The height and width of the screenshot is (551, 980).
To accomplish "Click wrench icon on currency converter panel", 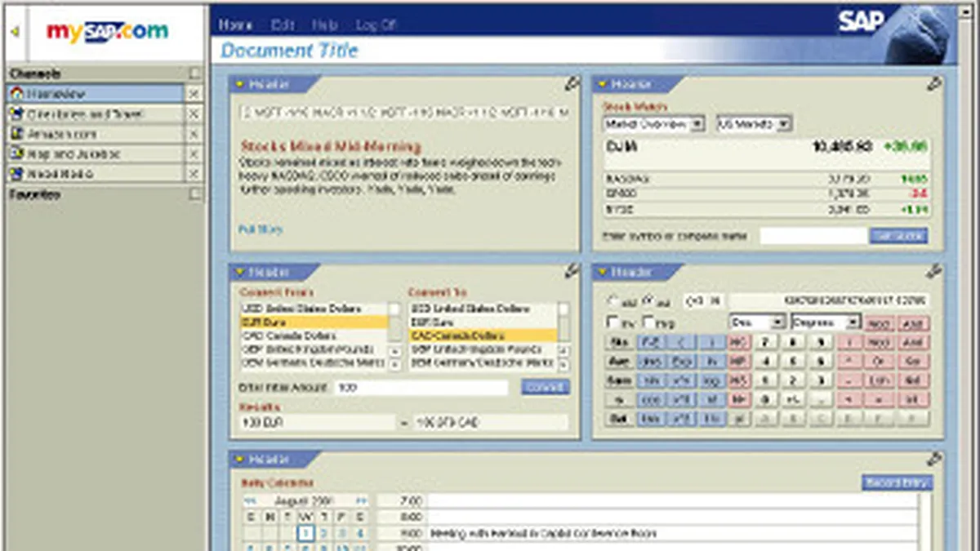I will (x=572, y=271).
